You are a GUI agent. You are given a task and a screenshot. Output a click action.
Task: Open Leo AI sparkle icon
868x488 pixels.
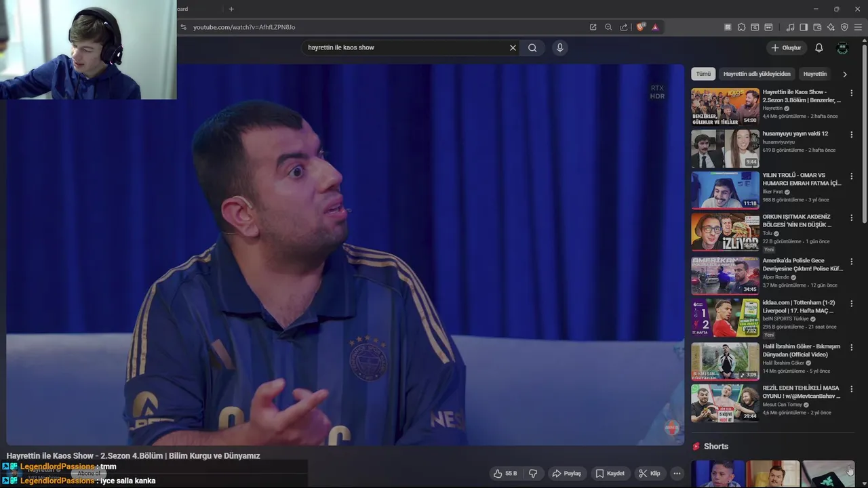point(831,27)
